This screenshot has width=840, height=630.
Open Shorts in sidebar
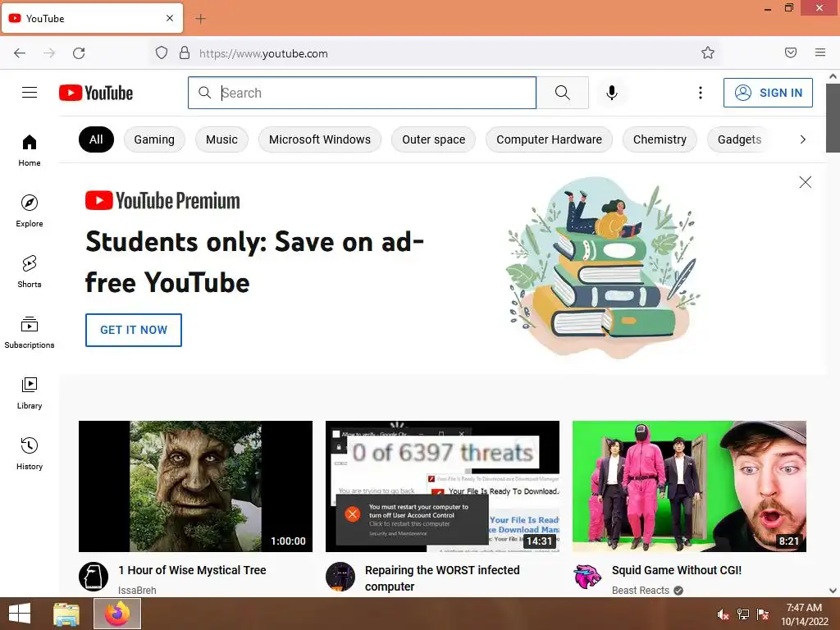pos(30,272)
